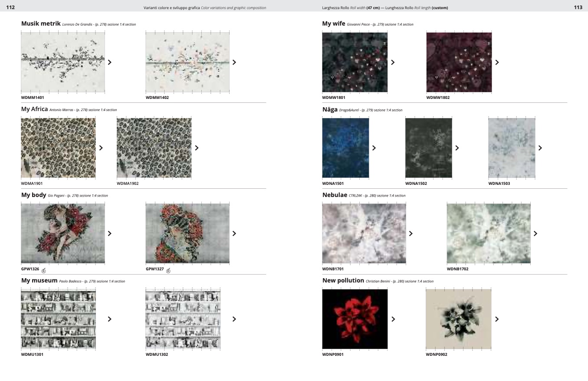
Task: Click the New pollution section heading
Action: tap(343, 281)
